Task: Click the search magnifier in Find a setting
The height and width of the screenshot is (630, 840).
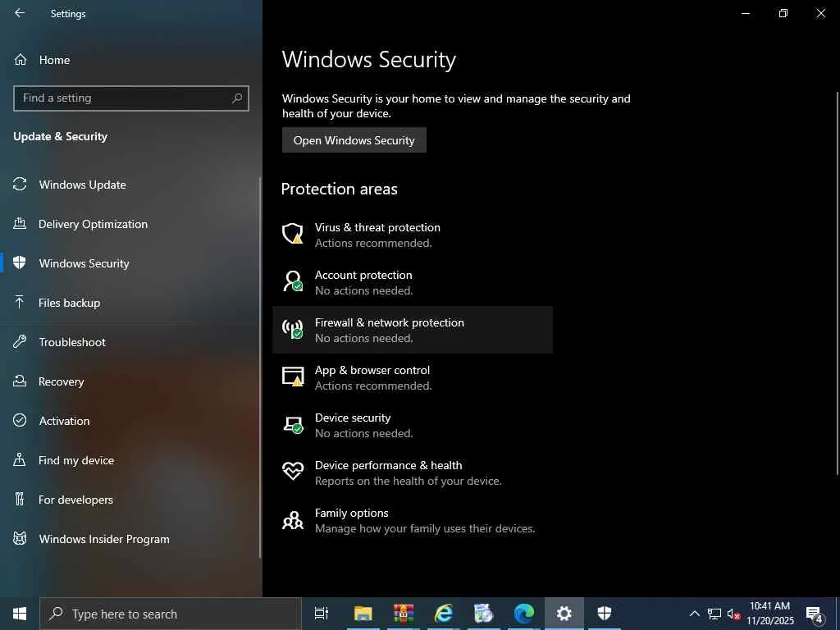Action: (x=237, y=98)
